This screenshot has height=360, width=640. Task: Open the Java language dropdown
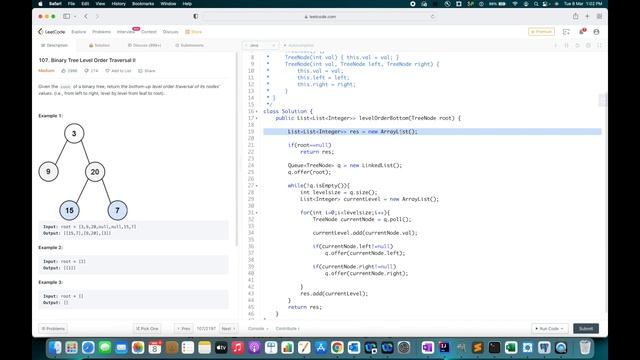coord(260,45)
